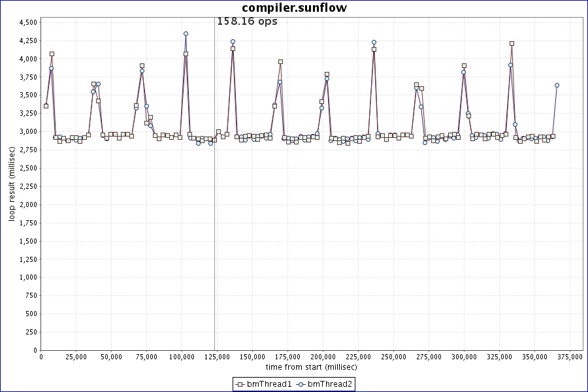Click the 2,500 y-axis tick label
Screen dimensions: 588x392
pos(27,168)
